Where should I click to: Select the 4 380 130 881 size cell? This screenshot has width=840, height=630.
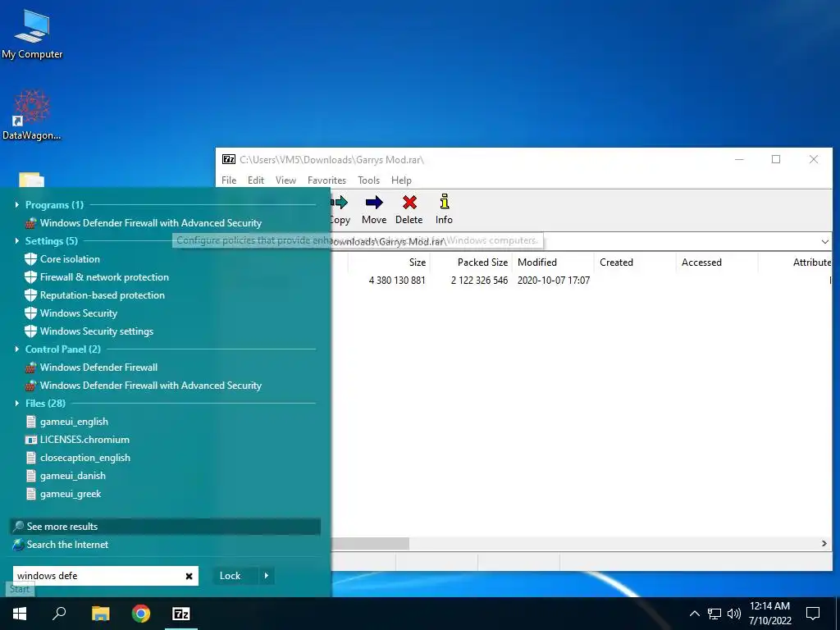[x=397, y=281]
